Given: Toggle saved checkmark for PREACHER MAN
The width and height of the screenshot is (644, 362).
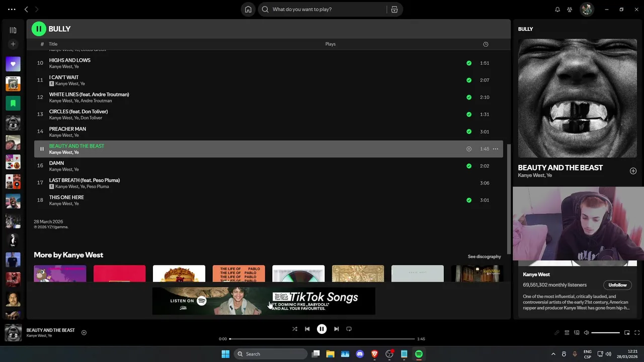Looking at the screenshot, I should click(469, 132).
